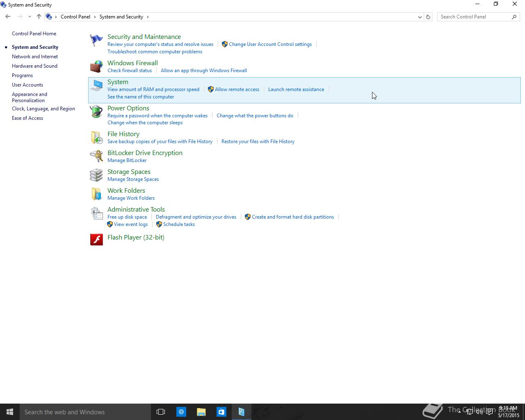Click Schedule tasks

[x=179, y=224]
